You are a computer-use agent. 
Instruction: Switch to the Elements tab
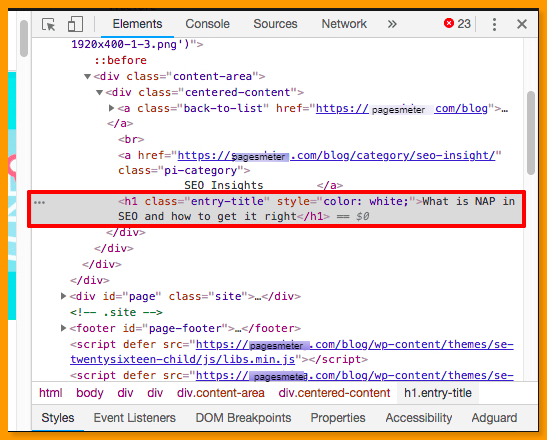137,24
